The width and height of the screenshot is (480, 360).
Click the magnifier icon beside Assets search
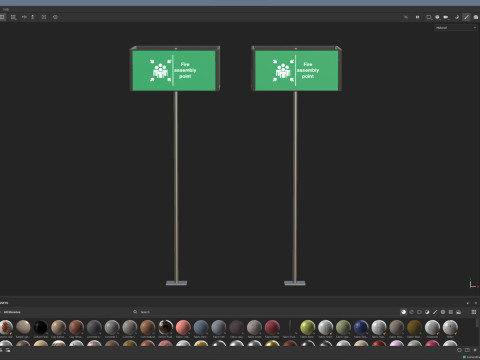coord(135,312)
